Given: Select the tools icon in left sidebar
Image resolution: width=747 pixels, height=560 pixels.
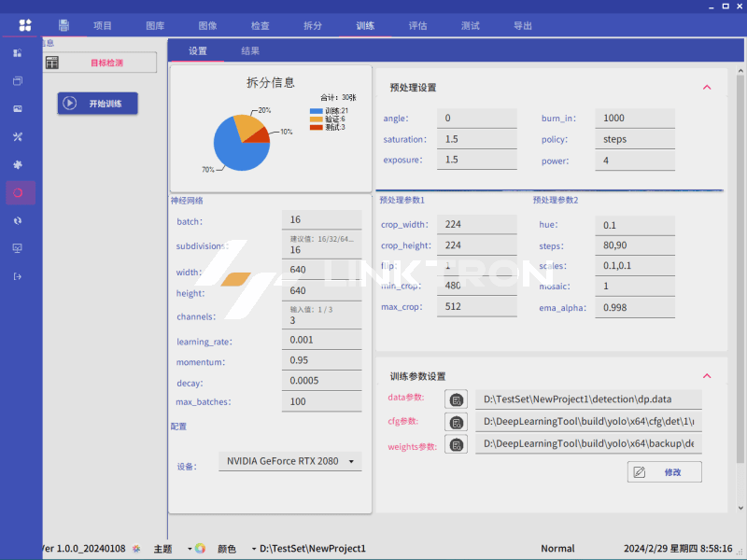Looking at the screenshot, I should point(18,137).
